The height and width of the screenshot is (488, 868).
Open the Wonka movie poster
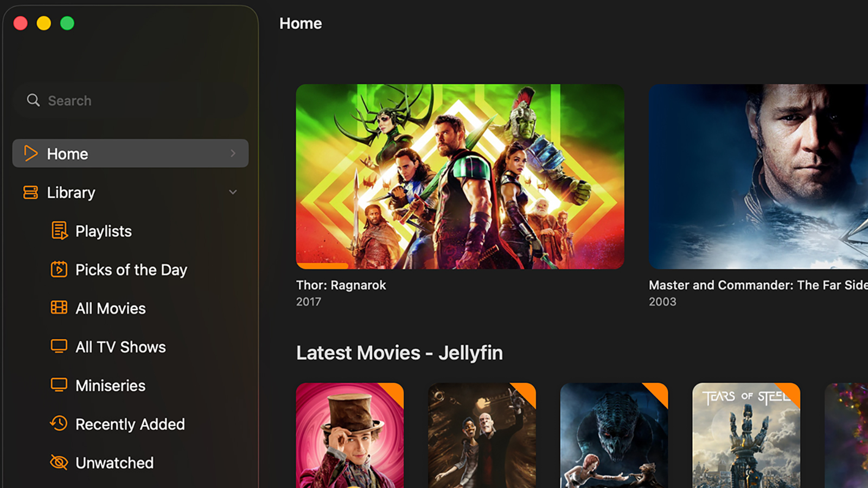(x=350, y=435)
